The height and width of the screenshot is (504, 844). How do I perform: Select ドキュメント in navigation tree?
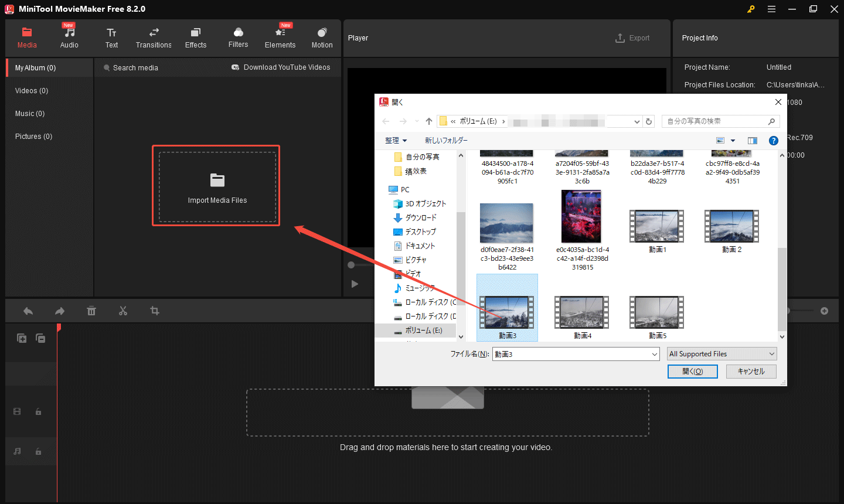point(414,246)
